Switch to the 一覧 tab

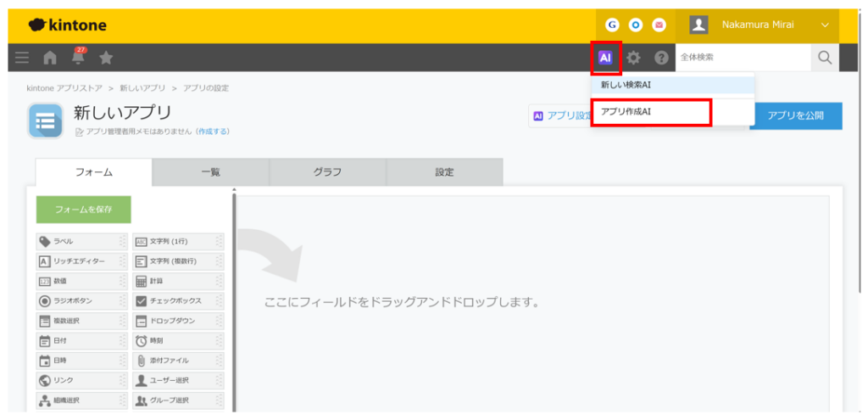211,172
